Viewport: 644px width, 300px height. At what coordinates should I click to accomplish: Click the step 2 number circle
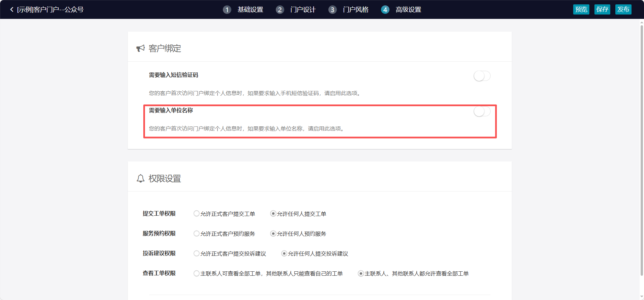pyautogui.click(x=280, y=9)
